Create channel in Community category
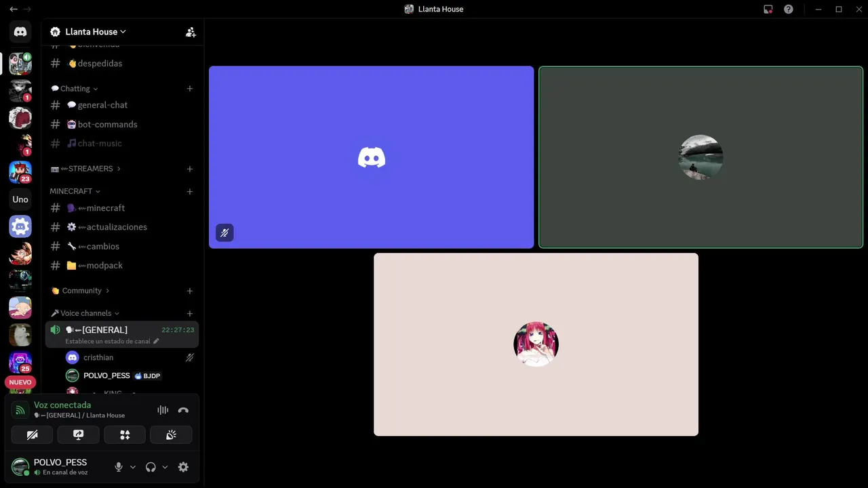This screenshot has width=868, height=488. point(190,291)
